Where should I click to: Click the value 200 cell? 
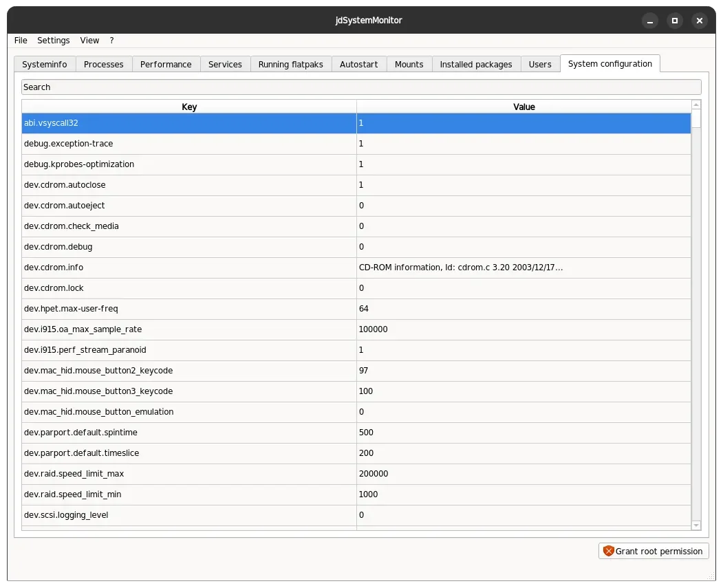pyautogui.click(x=524, y=453)
